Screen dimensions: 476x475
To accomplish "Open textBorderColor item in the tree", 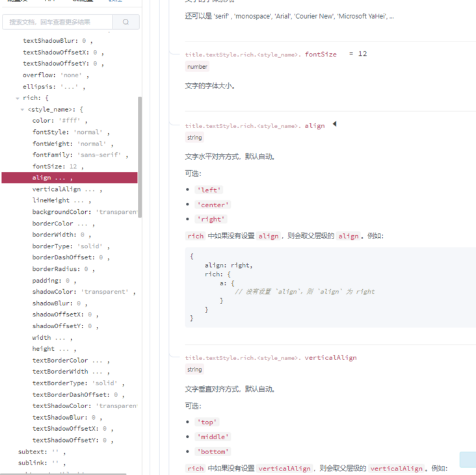I will (70, 361).
